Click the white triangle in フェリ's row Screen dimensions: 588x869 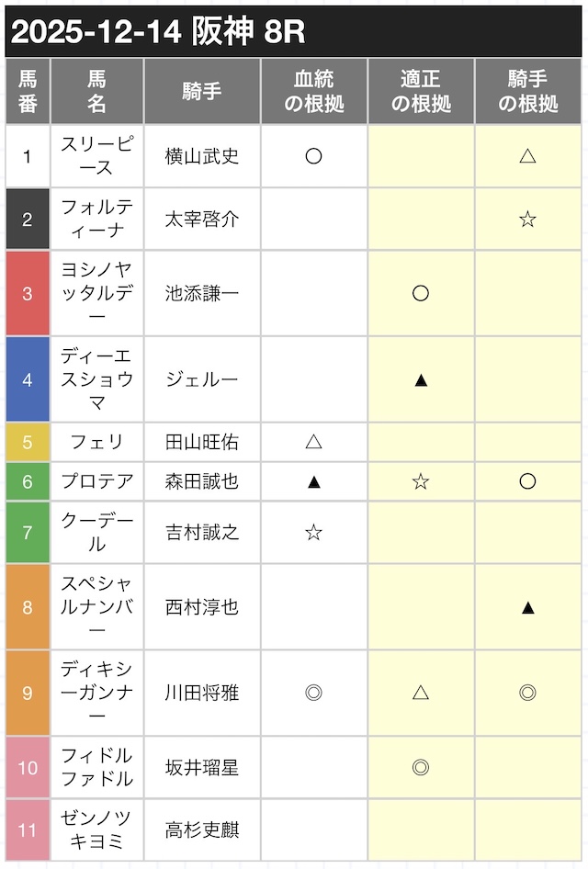click(x=313, y=442)
